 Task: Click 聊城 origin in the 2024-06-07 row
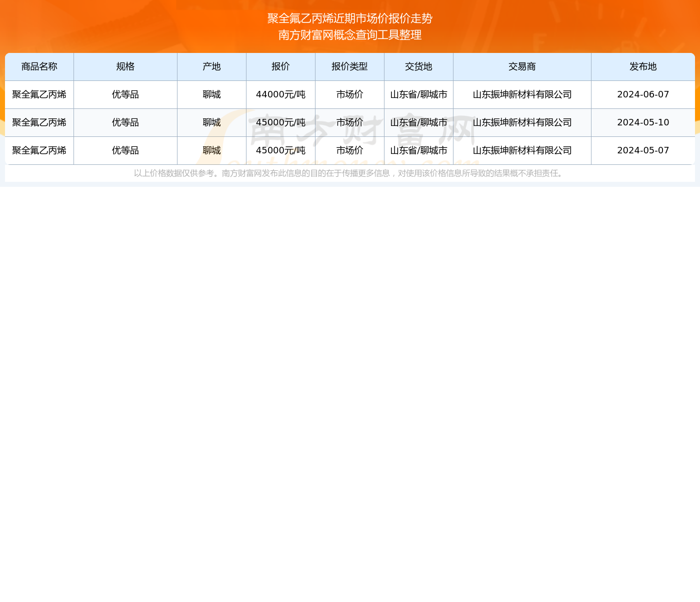(212, 94)
